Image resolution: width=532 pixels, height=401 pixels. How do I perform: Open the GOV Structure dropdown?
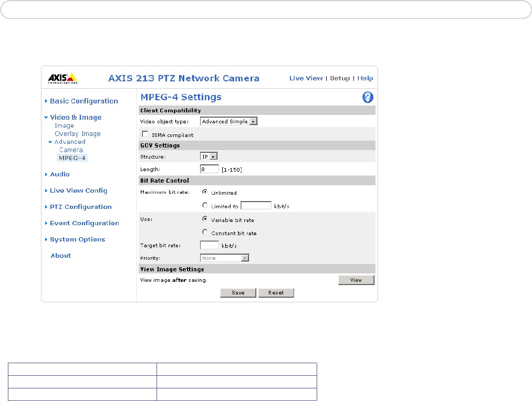[x=209, y=156]
